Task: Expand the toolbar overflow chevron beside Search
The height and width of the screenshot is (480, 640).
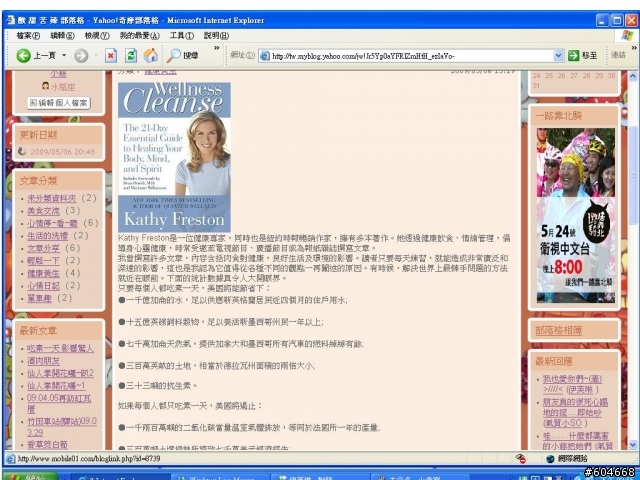Action: [x=216, y=48]
